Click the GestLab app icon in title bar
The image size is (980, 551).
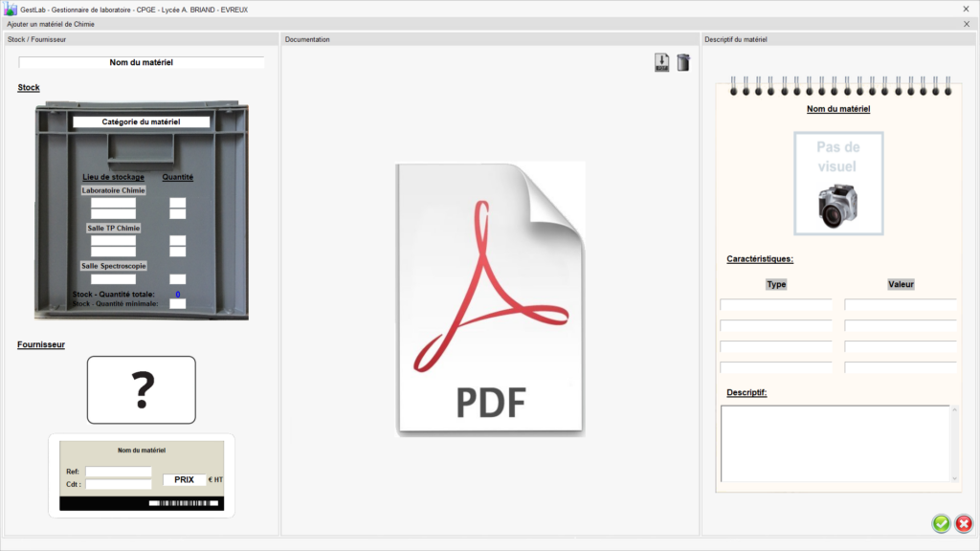coord(11,9)
